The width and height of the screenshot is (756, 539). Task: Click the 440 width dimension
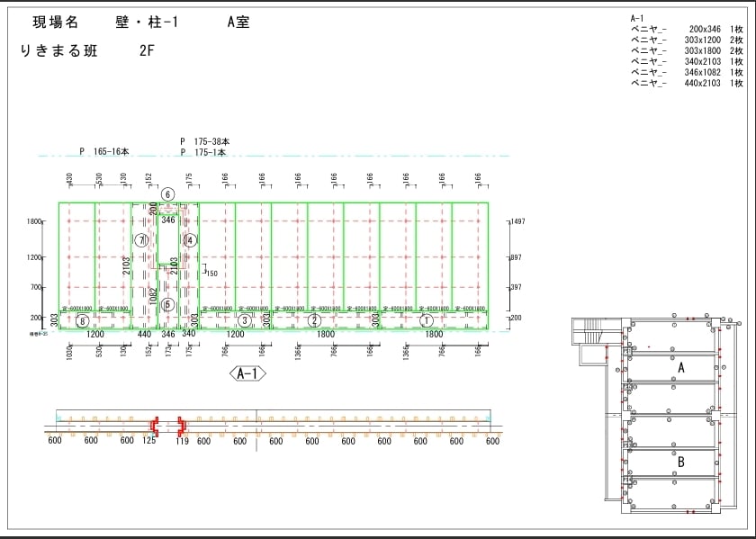click(144, 334)
